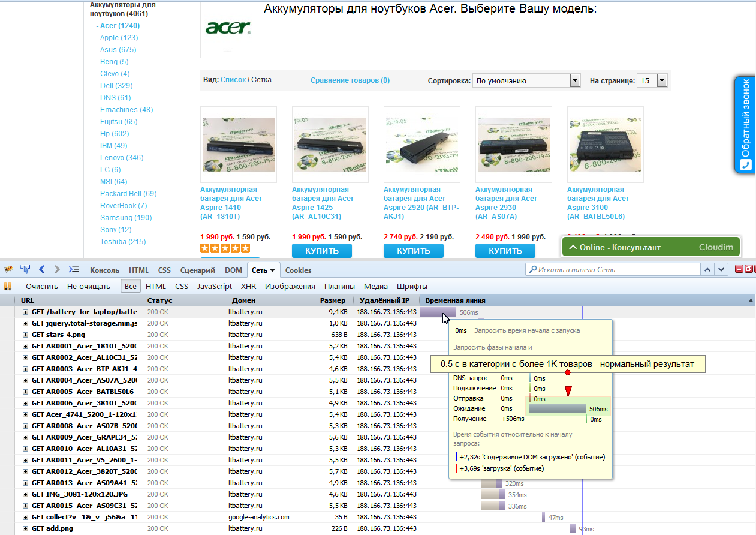Open the Cookies tab
This screenshot has width=756, height=535.
[298, 270]
